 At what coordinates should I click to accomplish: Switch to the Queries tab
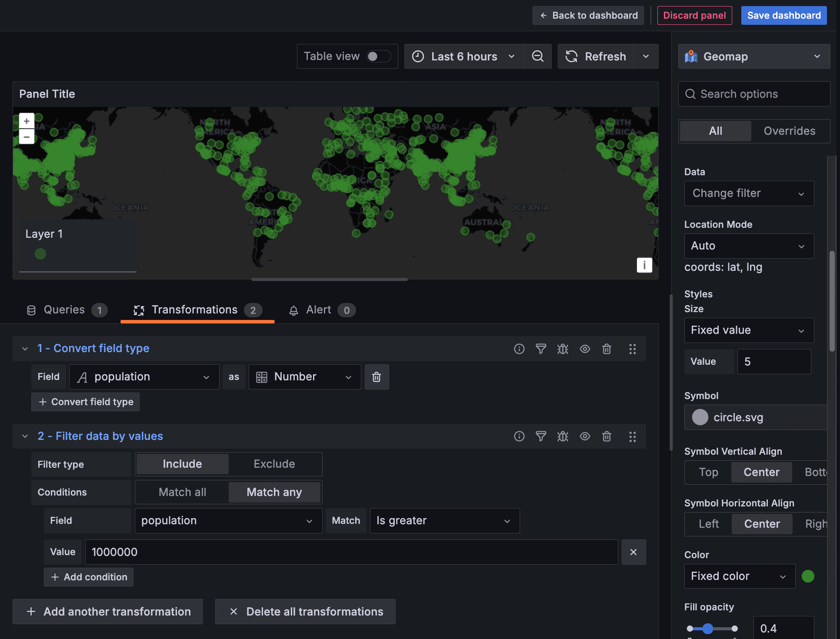pos(65,310)
